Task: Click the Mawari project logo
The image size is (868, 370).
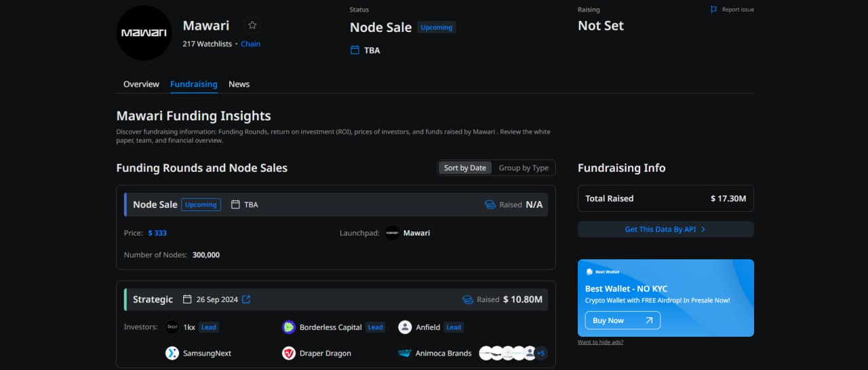Action: click(x=144, y=33)
